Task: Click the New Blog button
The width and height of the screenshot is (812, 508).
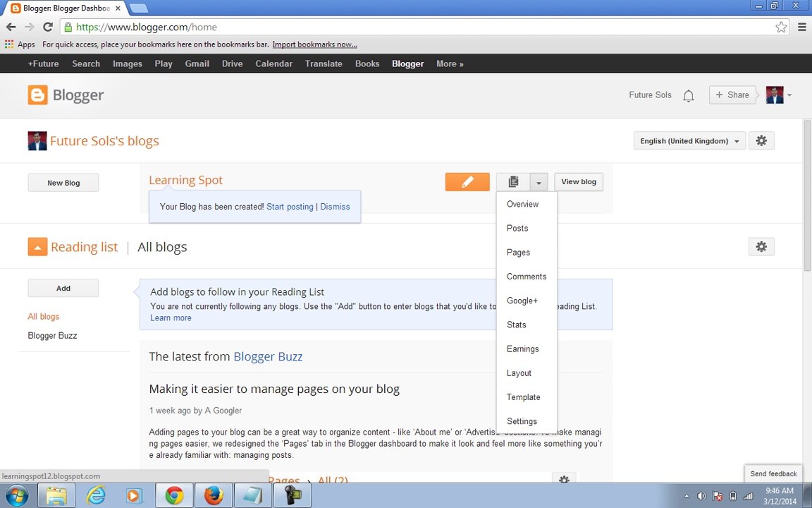Action: [x=63, y=183]
